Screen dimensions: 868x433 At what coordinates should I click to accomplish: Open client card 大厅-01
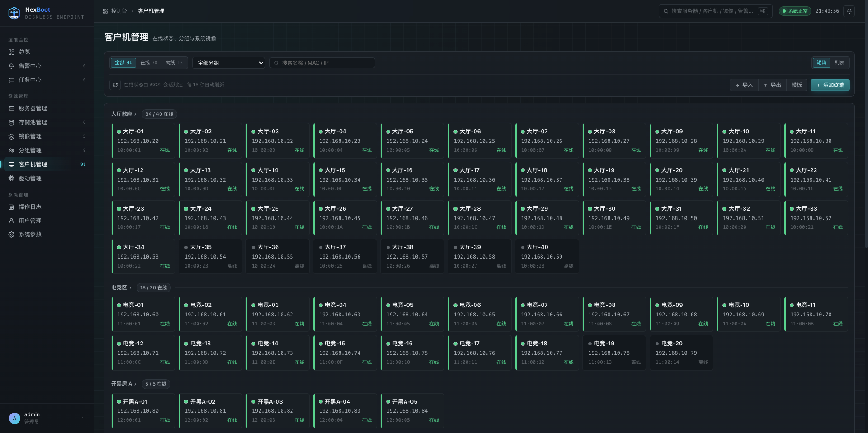[x=143, y=141]
